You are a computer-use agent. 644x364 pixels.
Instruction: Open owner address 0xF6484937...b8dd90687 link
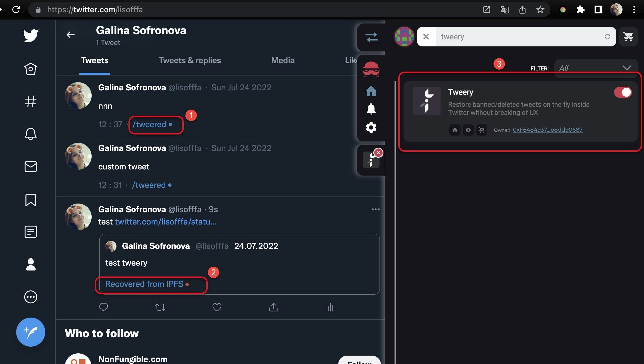coord(548,130)
